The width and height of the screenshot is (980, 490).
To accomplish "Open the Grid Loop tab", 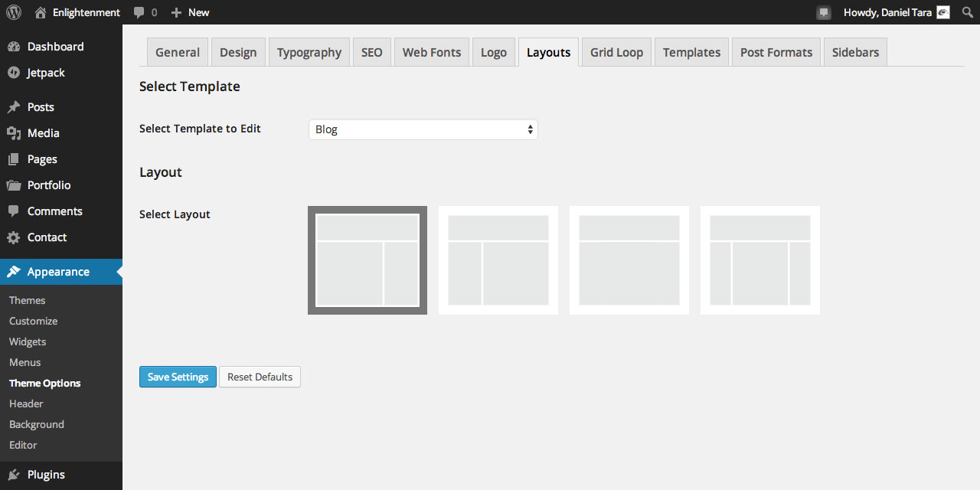I will click(616, 51).
